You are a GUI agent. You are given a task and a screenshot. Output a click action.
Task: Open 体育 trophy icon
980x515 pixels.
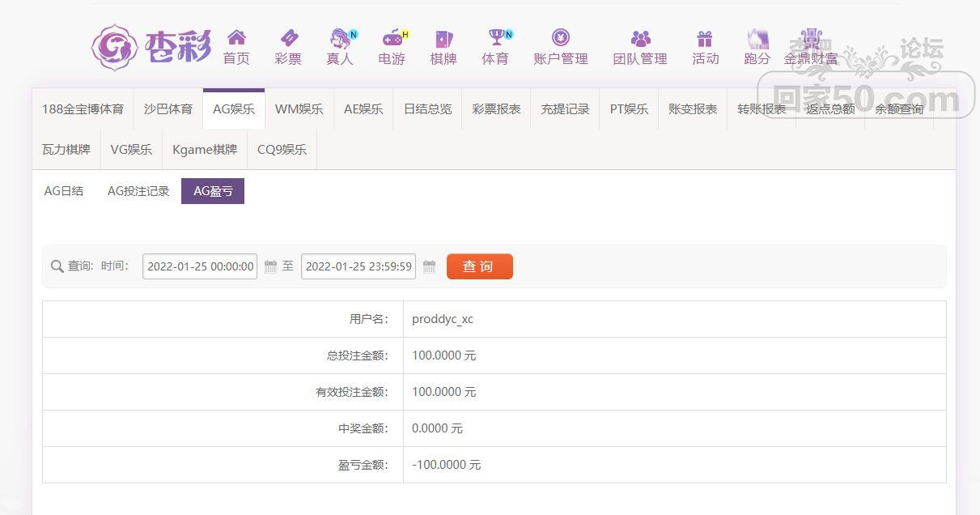click(x=495, y=37)
